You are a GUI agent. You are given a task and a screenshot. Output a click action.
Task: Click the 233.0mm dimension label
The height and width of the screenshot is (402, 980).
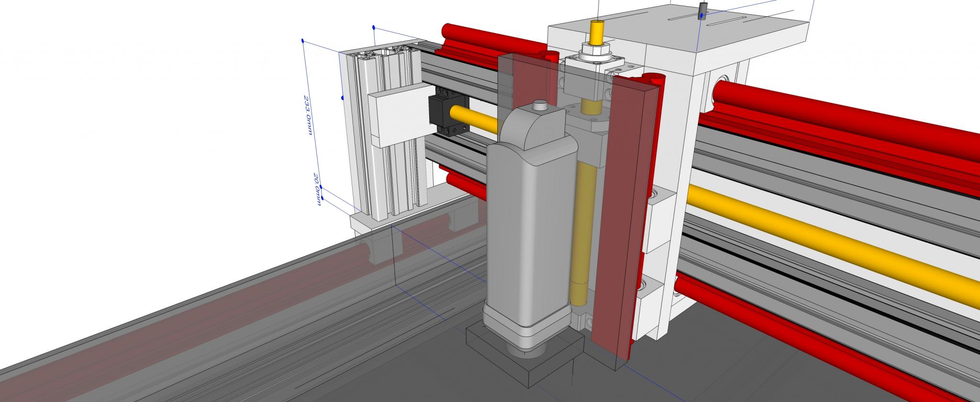point(309,115)
